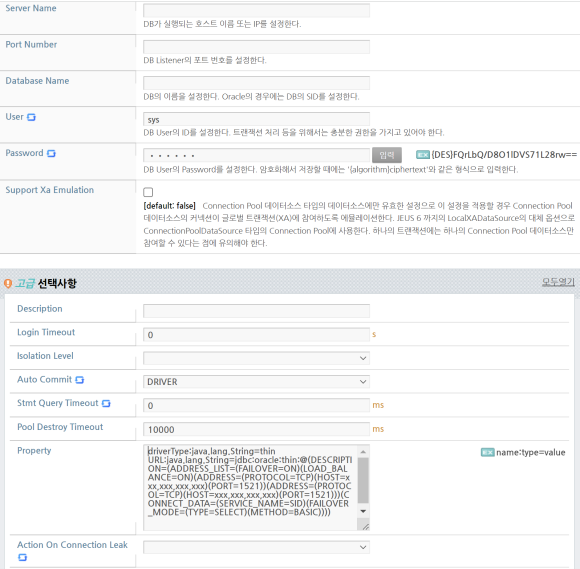The width and height of the screenshot is (580, 569).
Task: Click the Login Timeout label
Action: pos(46,332)
